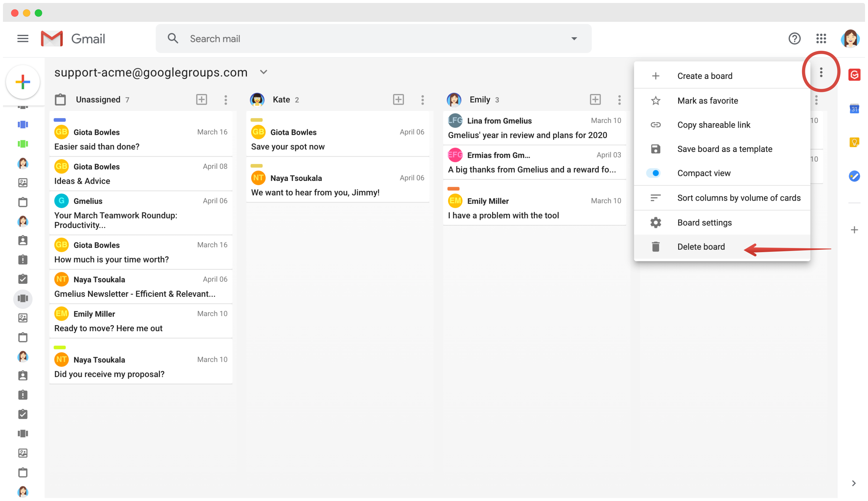Open 'Your March Teamwork Roundup' card
The image size is (868, 501).
pos(141,213)
